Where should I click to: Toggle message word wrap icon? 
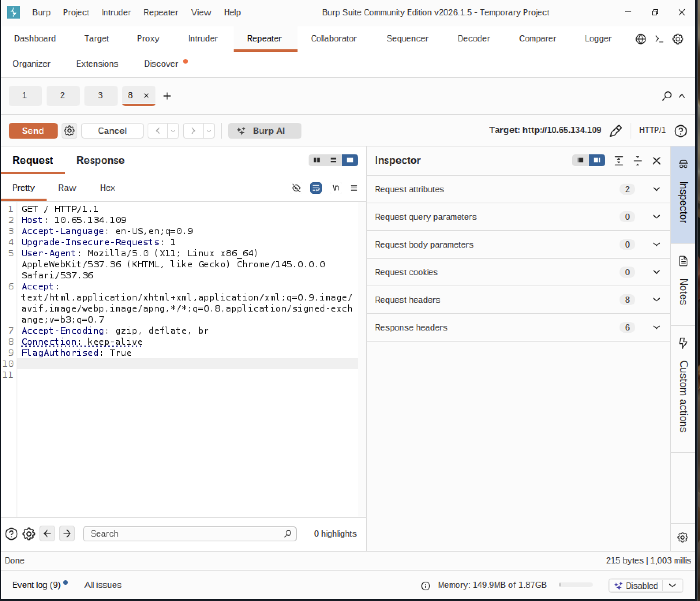click(316, 188)
